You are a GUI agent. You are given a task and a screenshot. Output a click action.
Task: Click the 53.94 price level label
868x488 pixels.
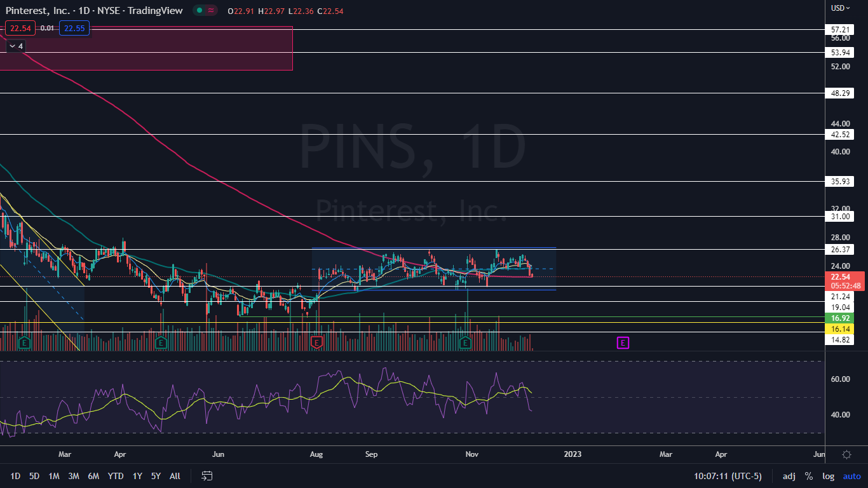[841, 52]
